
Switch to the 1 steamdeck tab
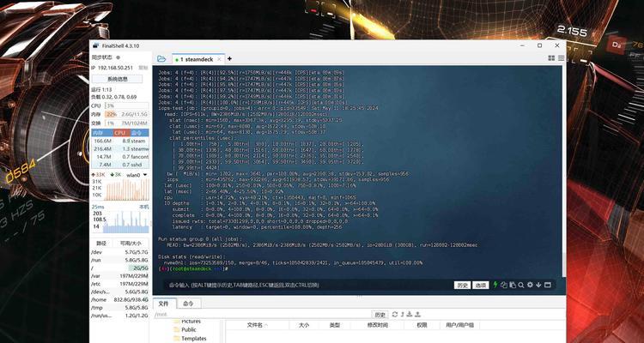[198, 59]
